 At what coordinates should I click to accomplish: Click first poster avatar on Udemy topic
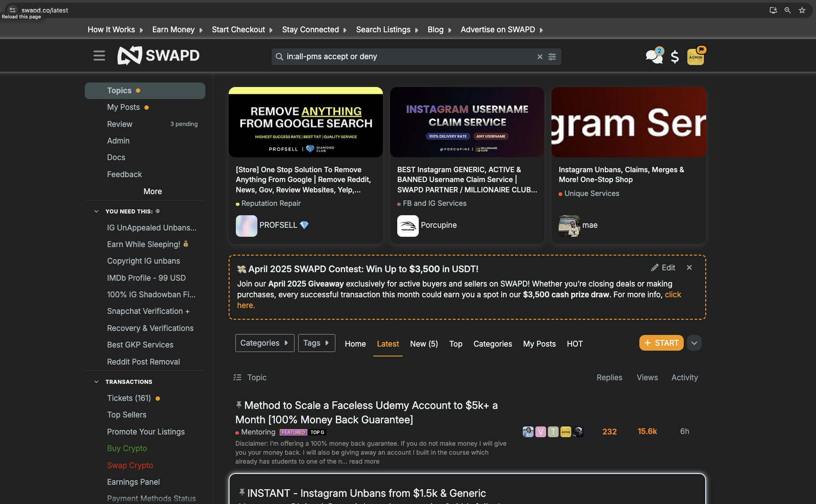point(528,432)
